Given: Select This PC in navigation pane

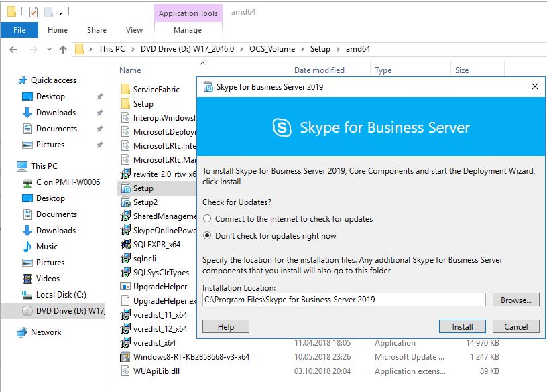Looking at the screenshot, I should (x=44, y=166).
